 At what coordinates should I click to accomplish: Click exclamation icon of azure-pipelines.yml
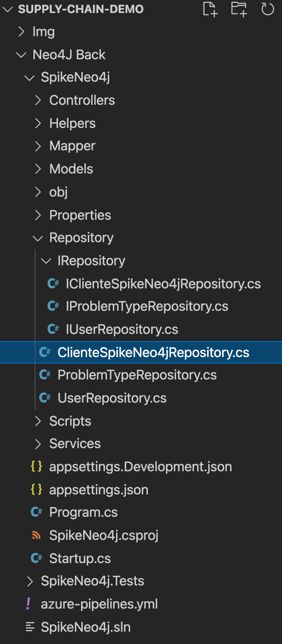[28, 604]
